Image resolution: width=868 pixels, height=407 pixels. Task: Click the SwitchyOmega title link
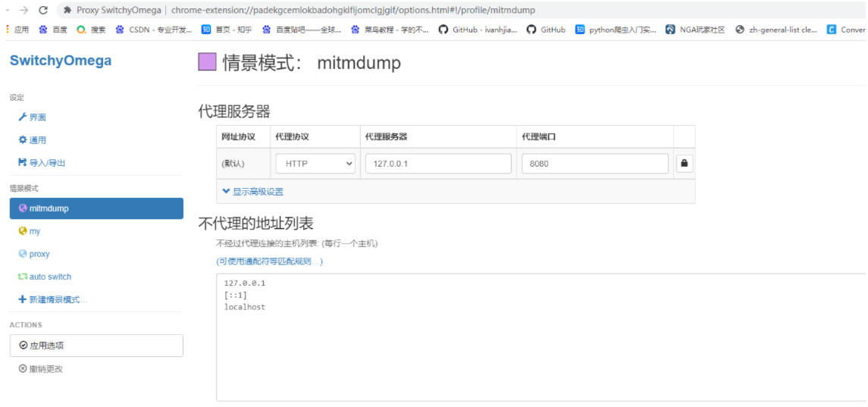[x=61, y=61]
